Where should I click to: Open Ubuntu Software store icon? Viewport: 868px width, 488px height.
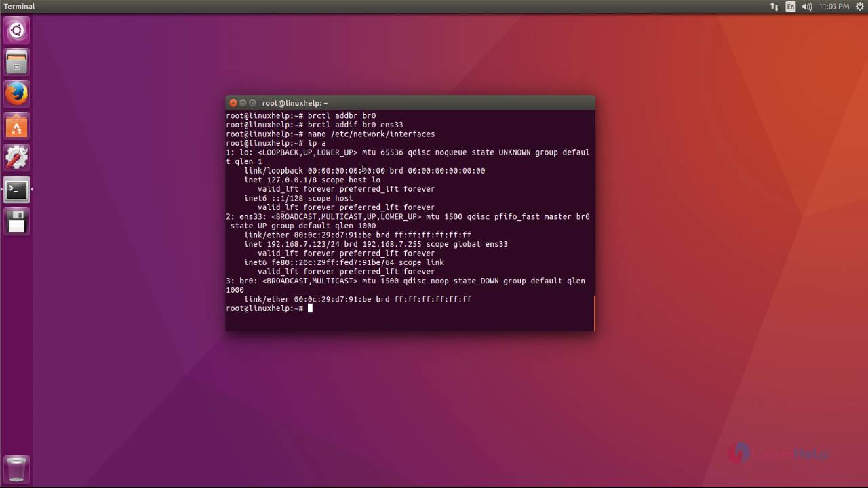click(x=16, y=125)
